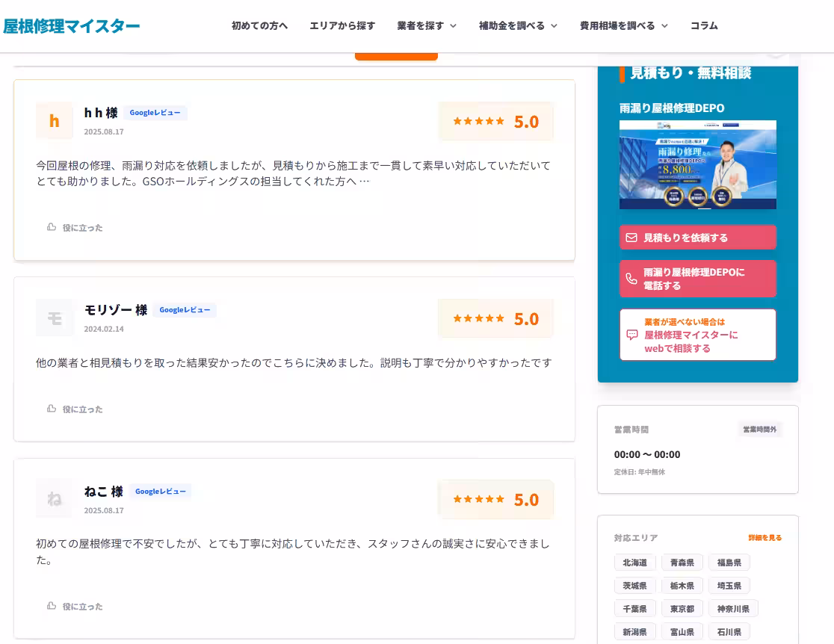Click the Googleレビュー badge on モリゾー様's review
Screen dimensions: 834x644
click(x=185, y=309)
